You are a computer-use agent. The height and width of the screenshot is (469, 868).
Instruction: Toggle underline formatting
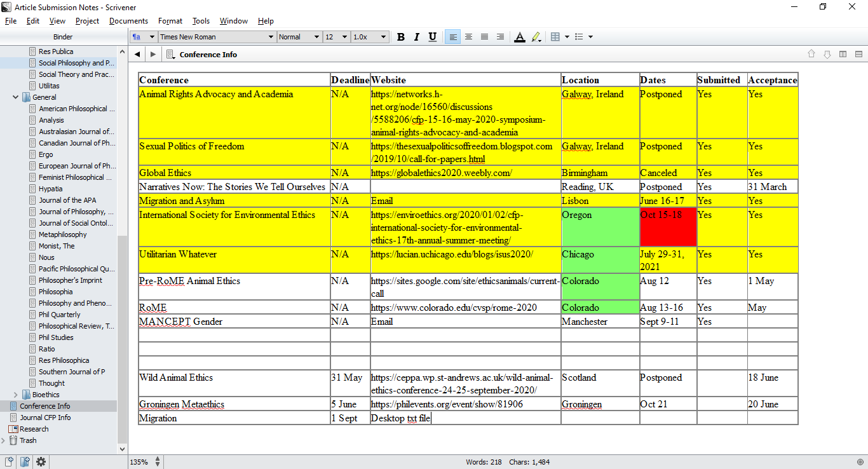click(x=433, y=37)
